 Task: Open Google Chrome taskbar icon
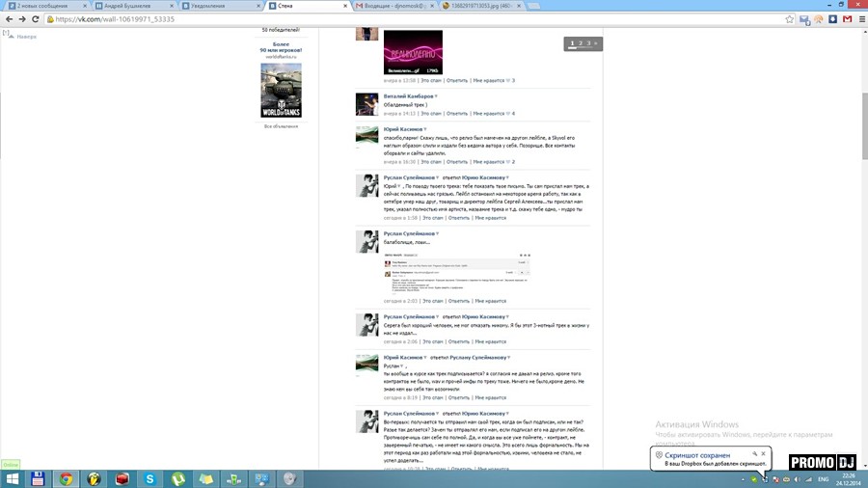67,478
